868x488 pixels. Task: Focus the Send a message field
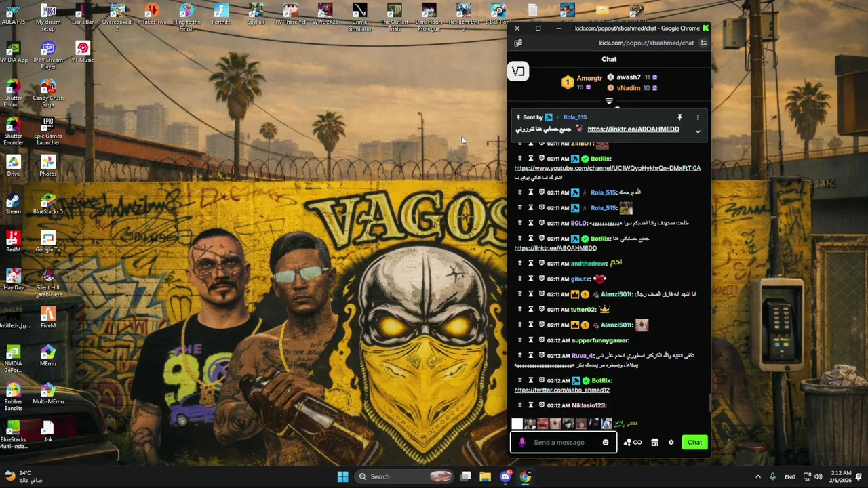(564, 443)
